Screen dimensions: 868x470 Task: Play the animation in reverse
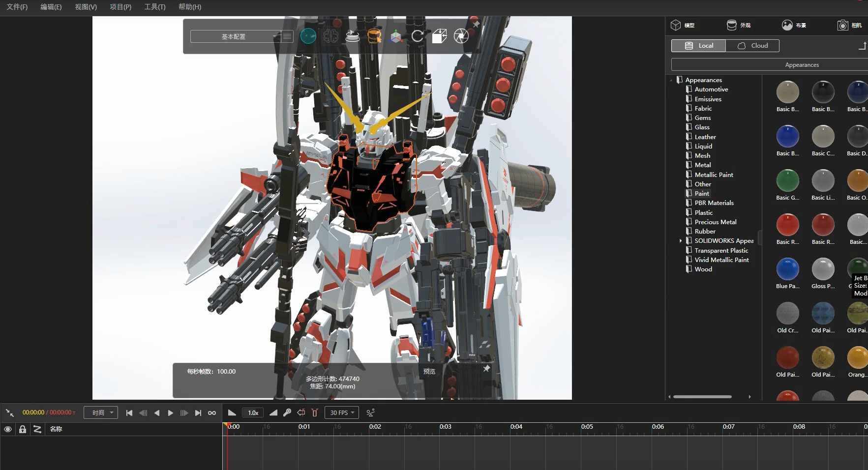click(x=157, y=413)
